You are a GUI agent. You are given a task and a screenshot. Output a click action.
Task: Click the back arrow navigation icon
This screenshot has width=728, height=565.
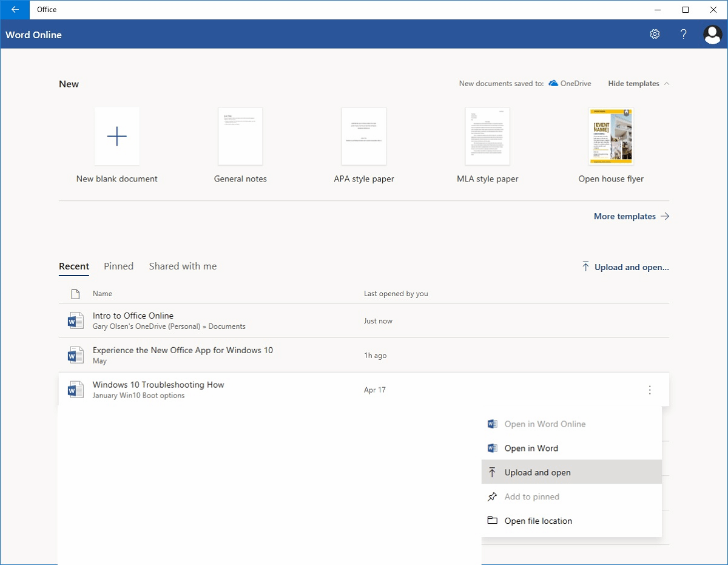coord(15,10)
